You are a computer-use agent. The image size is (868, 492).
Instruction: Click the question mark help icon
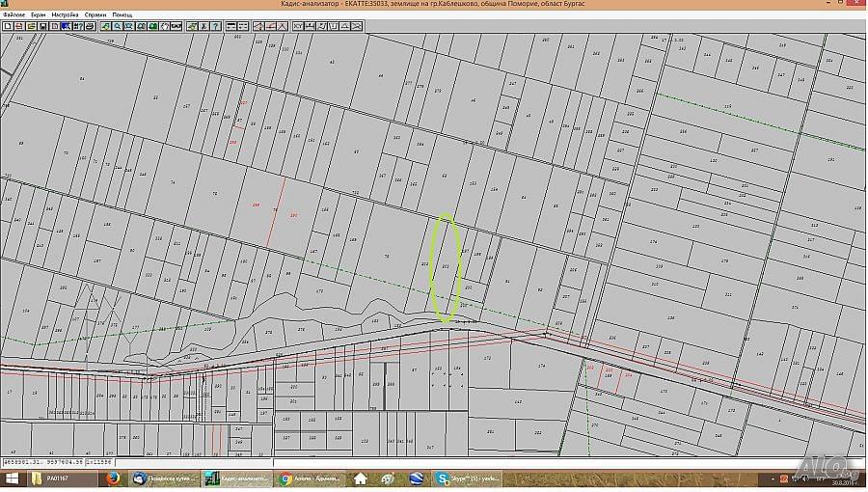click(215, 26)
